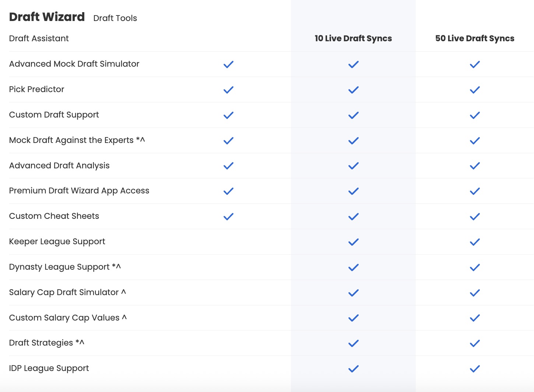The image size is (534, 392).
Task: Click Premium Draft Wizard App Access checkmark under 50 Syncs
Action: pyautogui.click(x=475, y=191)
